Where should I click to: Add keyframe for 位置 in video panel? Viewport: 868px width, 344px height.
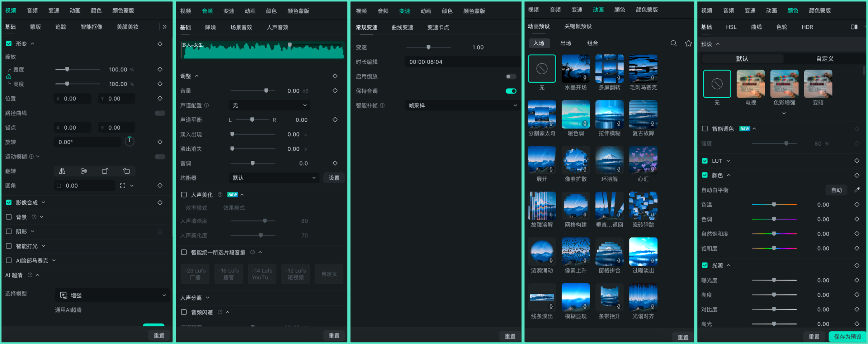pyautogui.click(x=160, y=98)
